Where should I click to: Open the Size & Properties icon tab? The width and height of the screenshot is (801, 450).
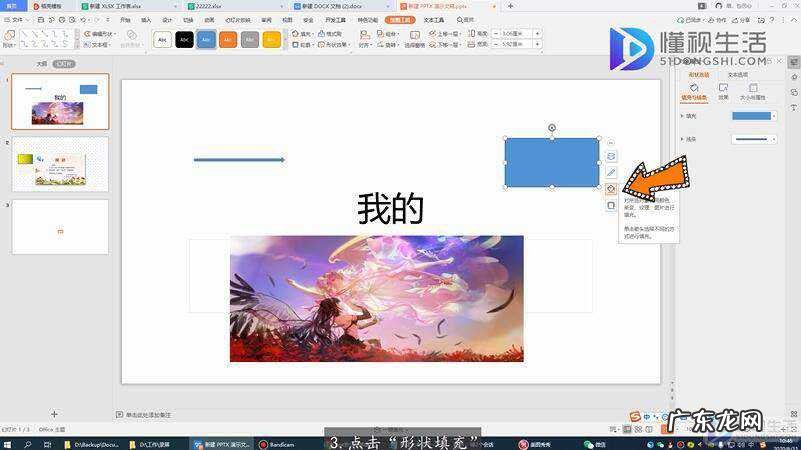pos(753,91)
